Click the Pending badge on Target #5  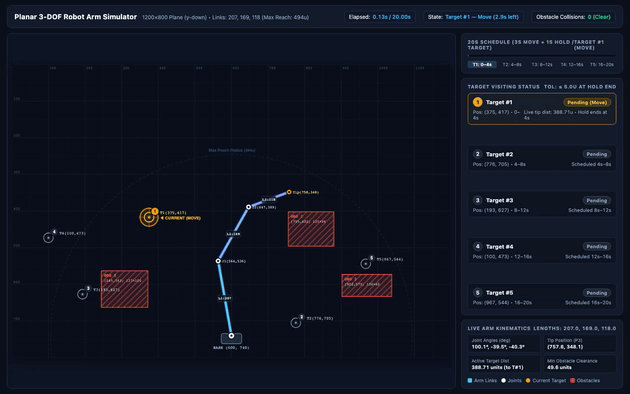597,293
